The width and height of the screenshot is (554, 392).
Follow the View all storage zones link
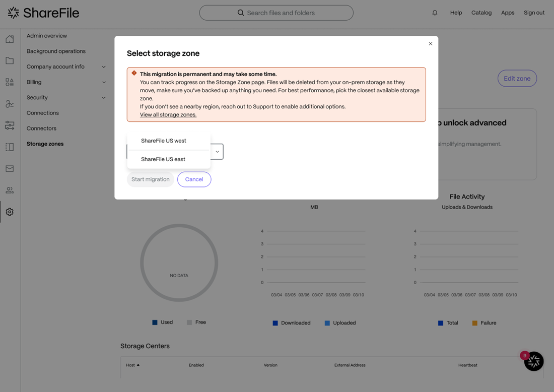(x=168, y=114)
